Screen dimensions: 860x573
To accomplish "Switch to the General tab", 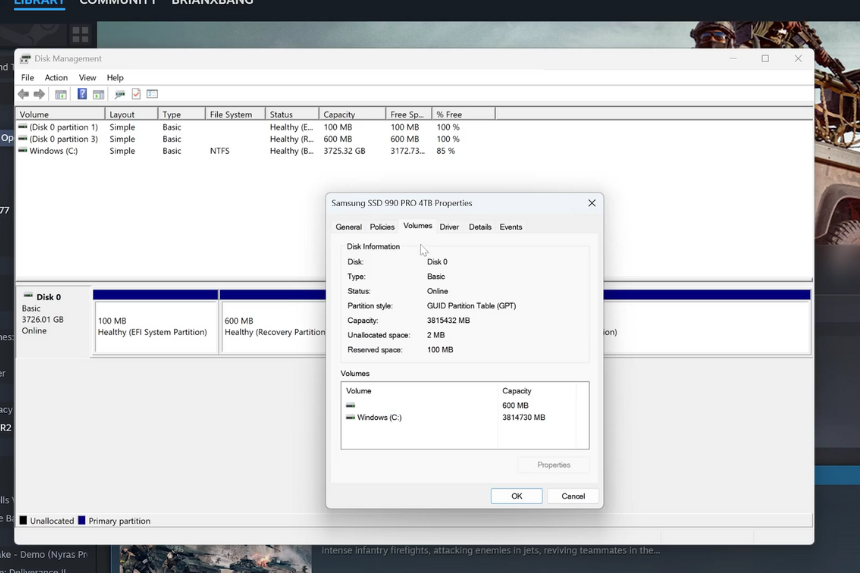I will (348, 227).
